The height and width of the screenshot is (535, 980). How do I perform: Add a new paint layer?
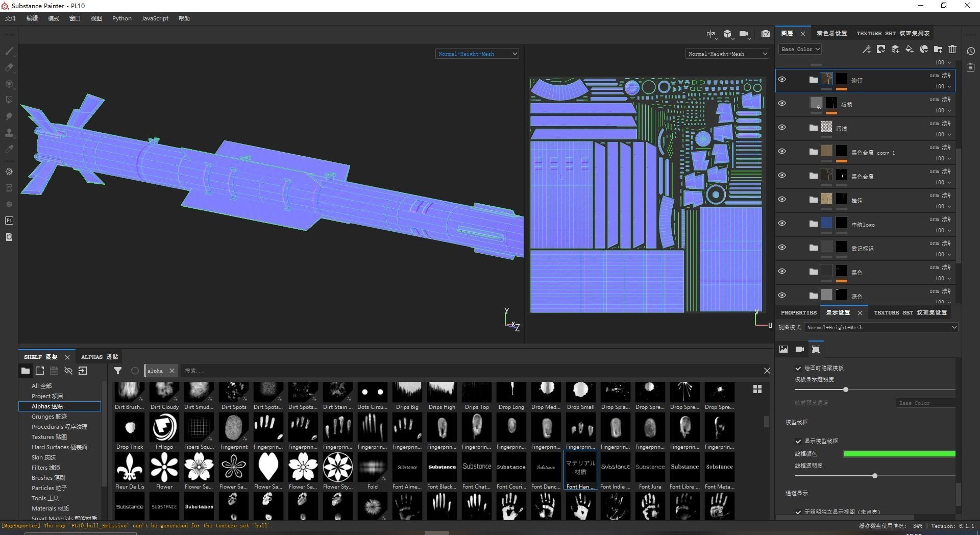point(895,49)
